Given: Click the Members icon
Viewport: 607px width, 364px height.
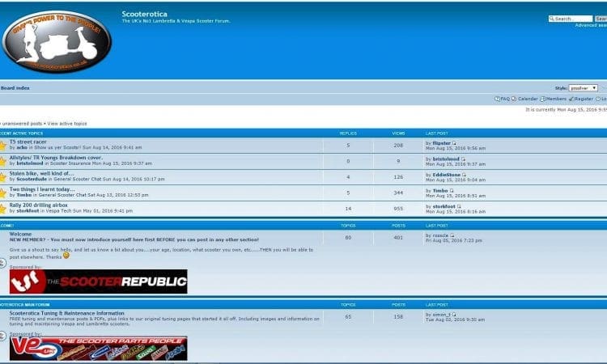Looking at the screenshot, I should point(543,99).
